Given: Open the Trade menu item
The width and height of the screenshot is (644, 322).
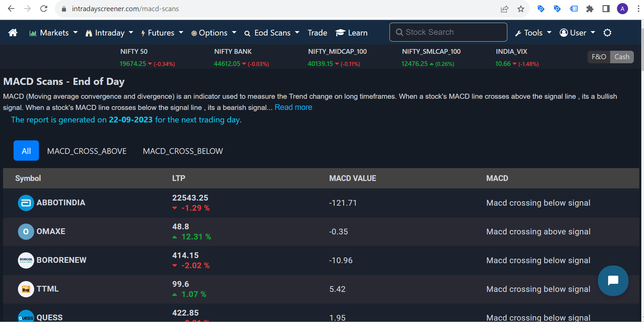Looking at the screenshot, I should point(317,32).
